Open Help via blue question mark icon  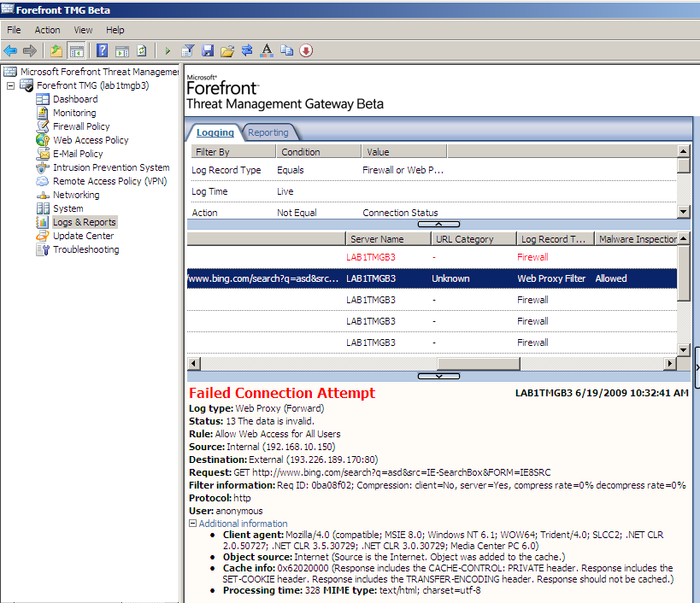[x=103, y=51]
